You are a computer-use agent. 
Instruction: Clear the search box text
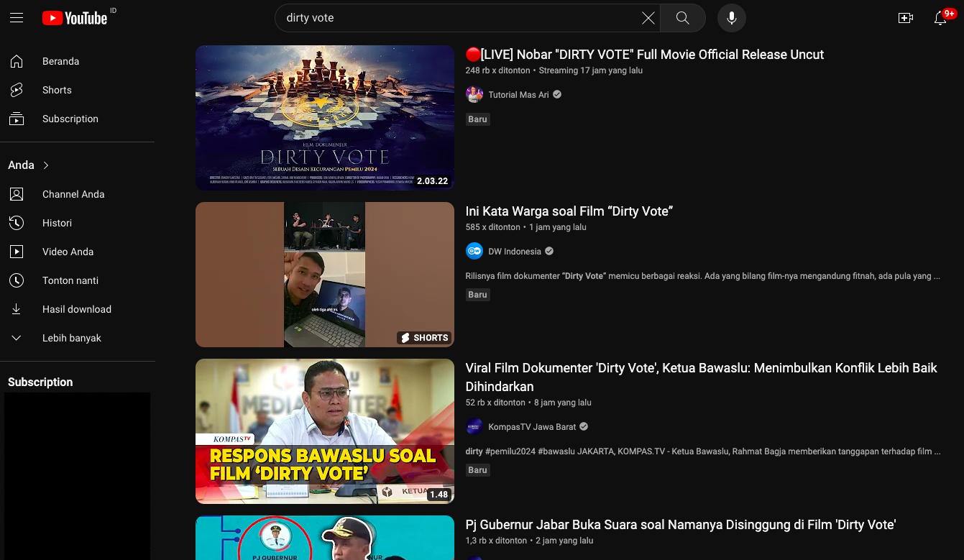coord(648,18)
